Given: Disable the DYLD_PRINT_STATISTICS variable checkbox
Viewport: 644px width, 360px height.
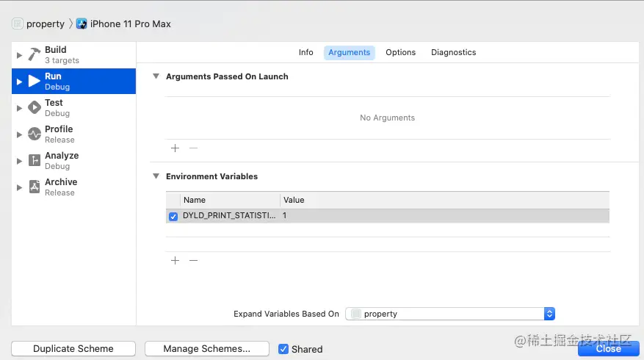Looking at the screenshot, I should 173,217.
